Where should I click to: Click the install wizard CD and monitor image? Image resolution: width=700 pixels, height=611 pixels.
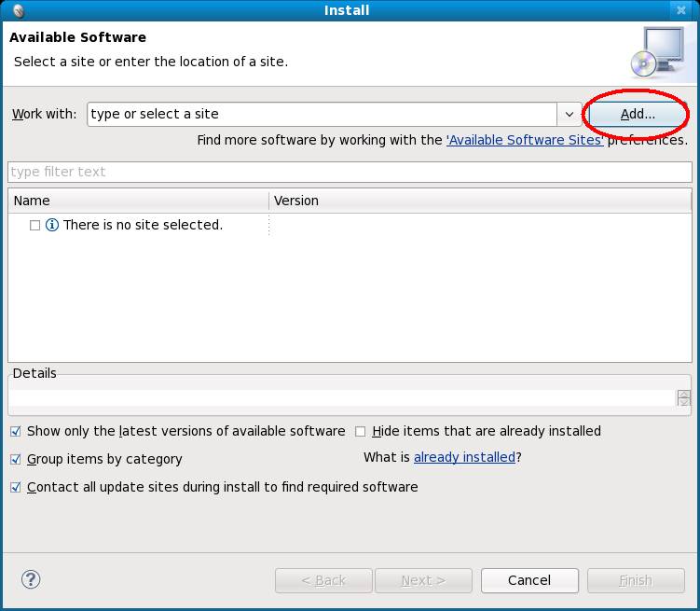click(x=657, y=52)
